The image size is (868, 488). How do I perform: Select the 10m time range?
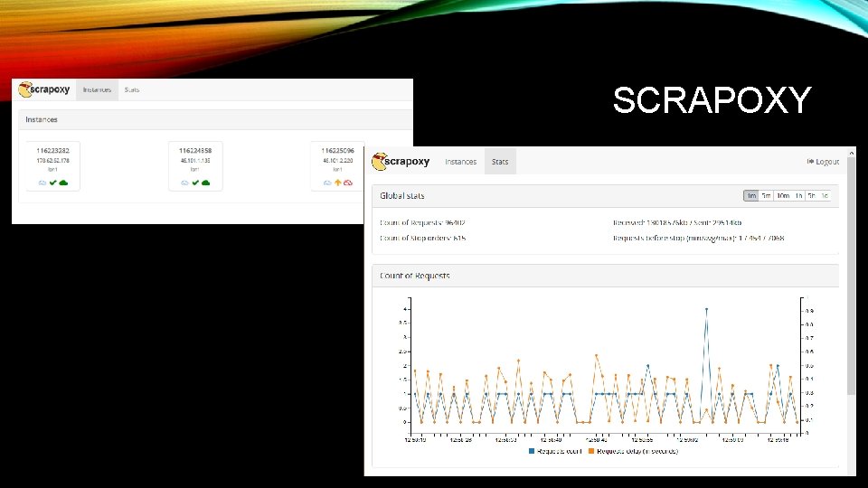[783, 196]
